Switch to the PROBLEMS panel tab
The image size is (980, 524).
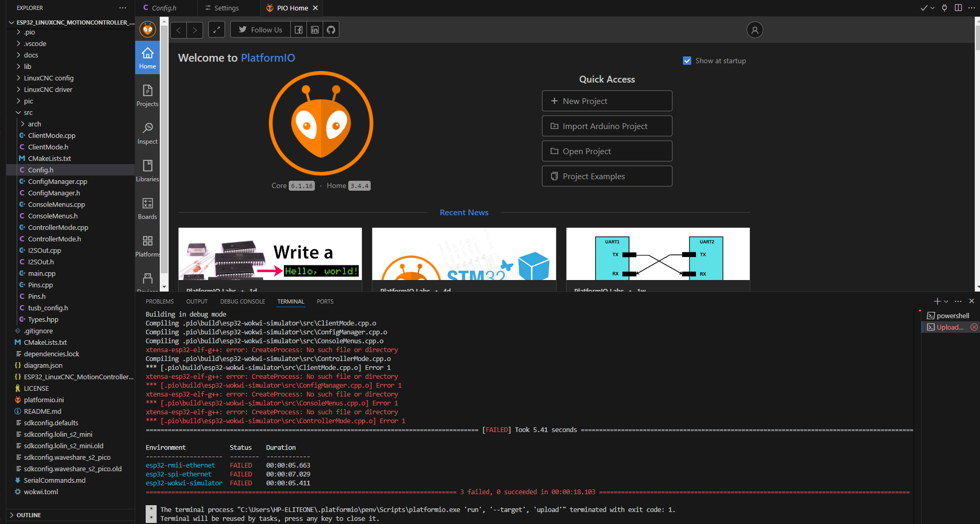pos(160,301)
